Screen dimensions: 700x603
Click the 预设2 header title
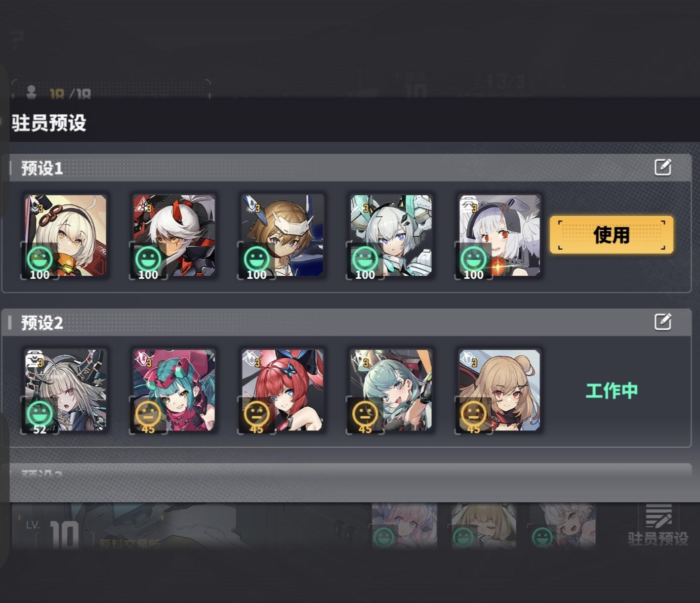[x=42, y=323]
